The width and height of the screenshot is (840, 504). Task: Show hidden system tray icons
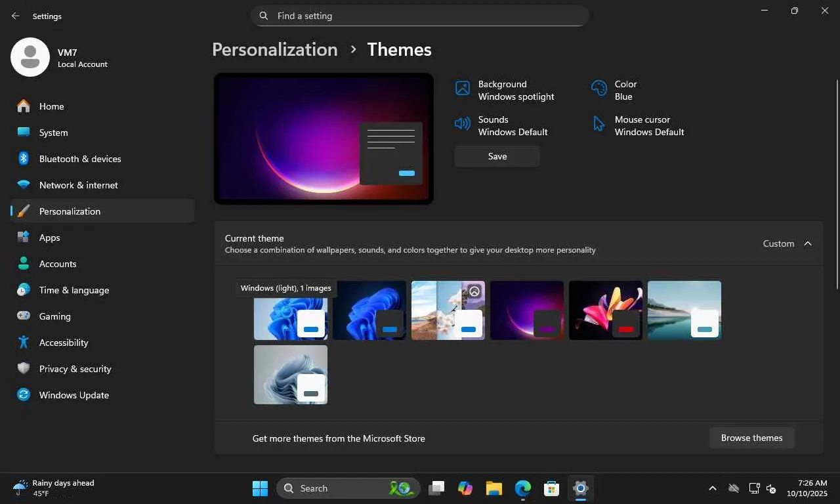coord(713,488)
